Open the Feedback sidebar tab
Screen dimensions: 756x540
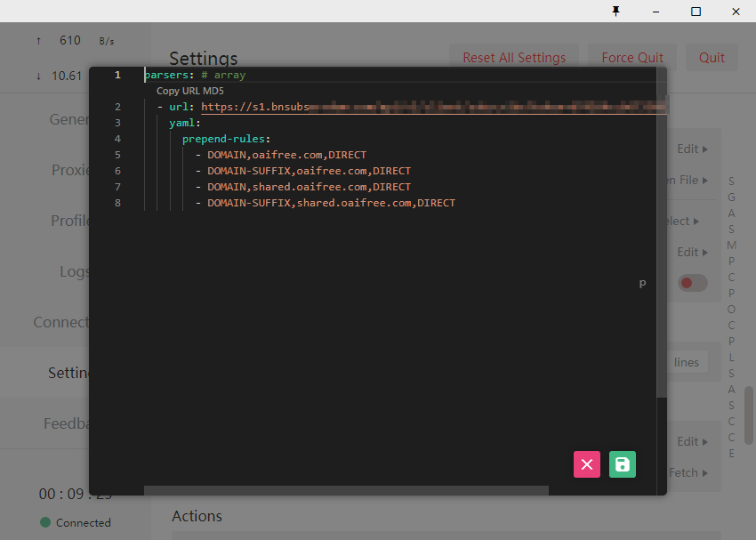point(67,423)
